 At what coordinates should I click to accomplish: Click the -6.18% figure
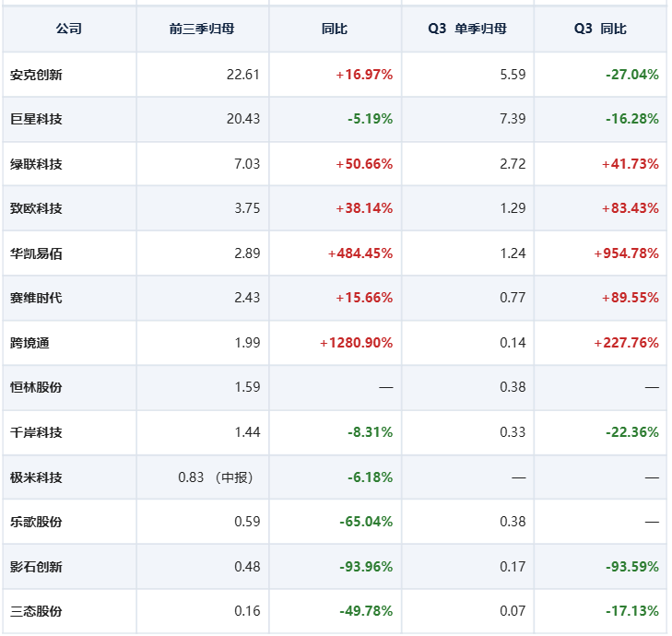(371, 477)
